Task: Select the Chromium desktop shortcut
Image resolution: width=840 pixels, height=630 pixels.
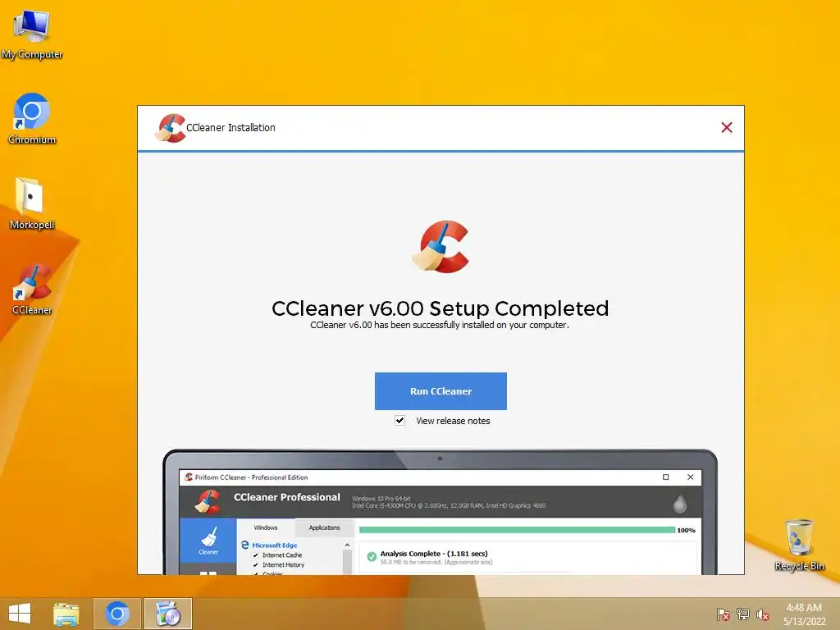Action: (x=32, y=119)
